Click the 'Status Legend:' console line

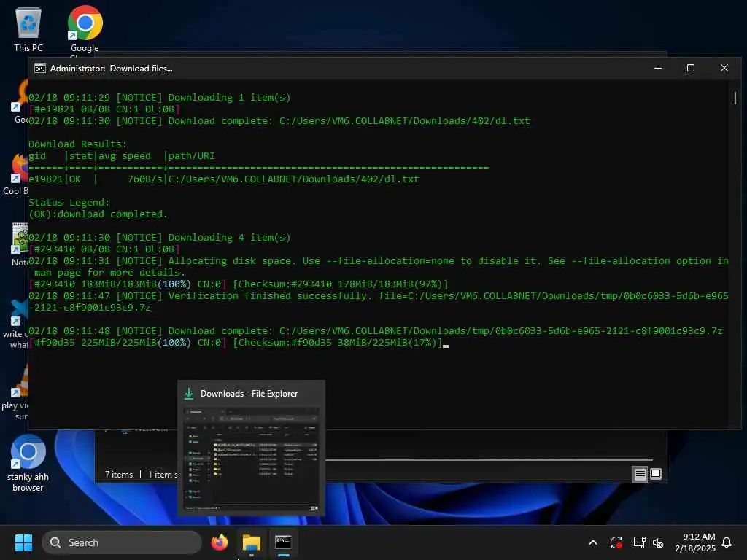point(69,203)
